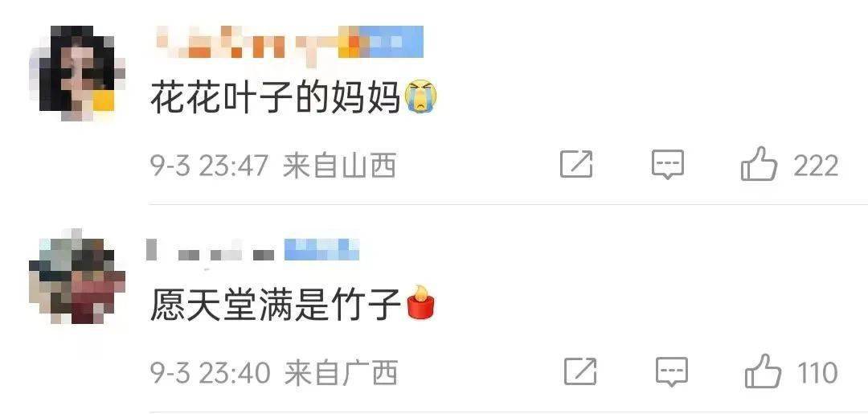Screen dimensions: 868x414
Task: Open reply icon on the 广西 comment
Action: point(671,371)
